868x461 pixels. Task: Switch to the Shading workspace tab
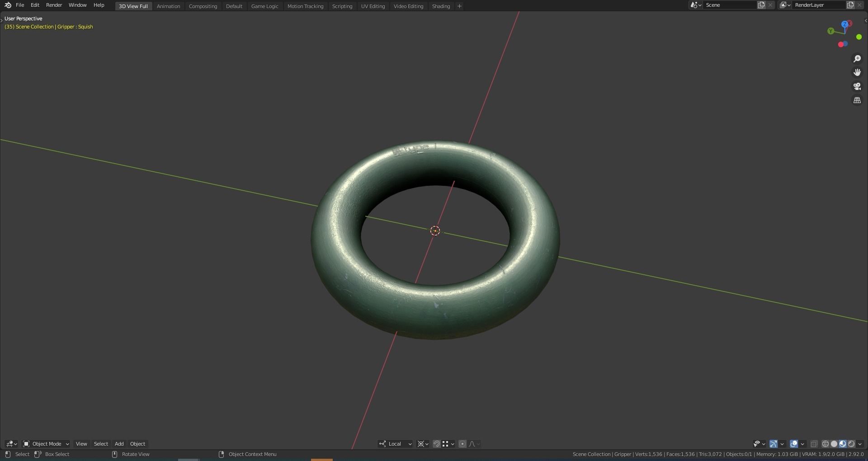pos(441,6)
